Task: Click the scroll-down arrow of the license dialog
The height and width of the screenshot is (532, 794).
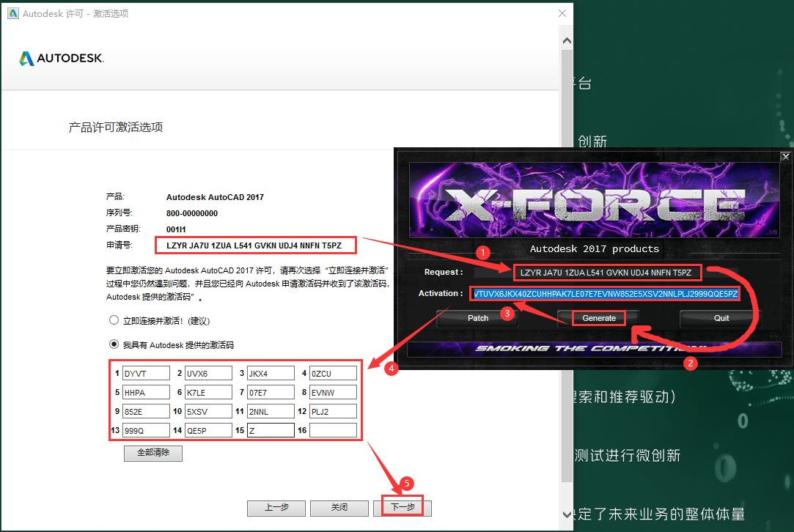Action: tap(566, 514)
